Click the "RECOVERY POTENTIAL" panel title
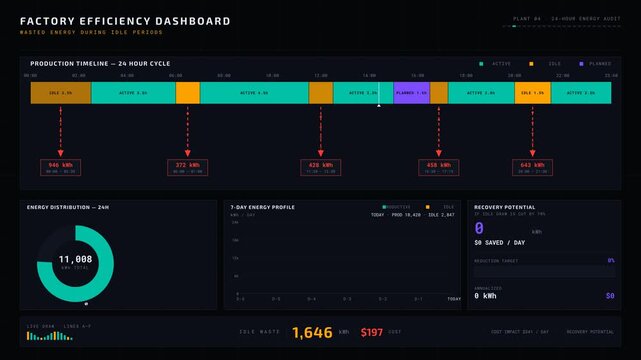This screenshot has width=641, height=360. click(x=504, y=208)
